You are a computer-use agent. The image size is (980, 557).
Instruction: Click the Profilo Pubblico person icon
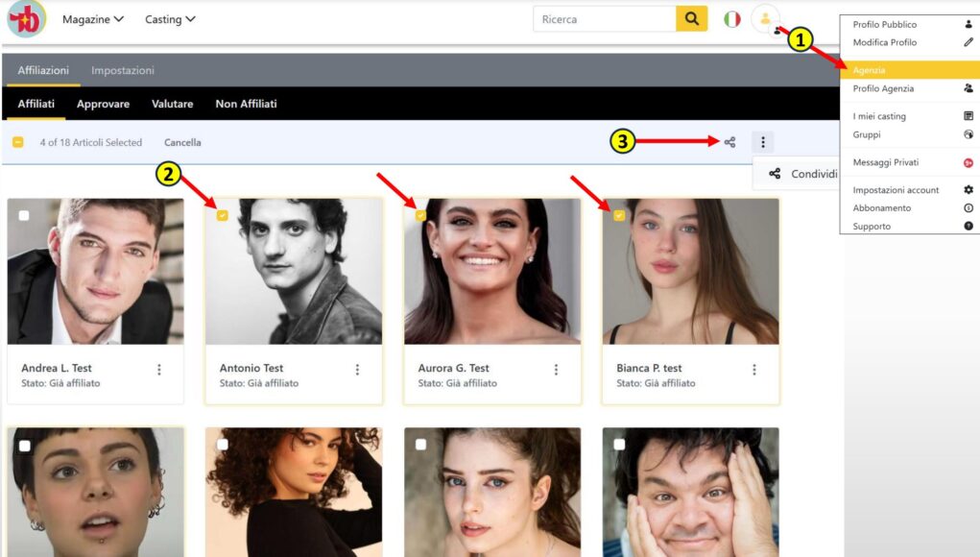pyautogui.click(x=968, y=24)
